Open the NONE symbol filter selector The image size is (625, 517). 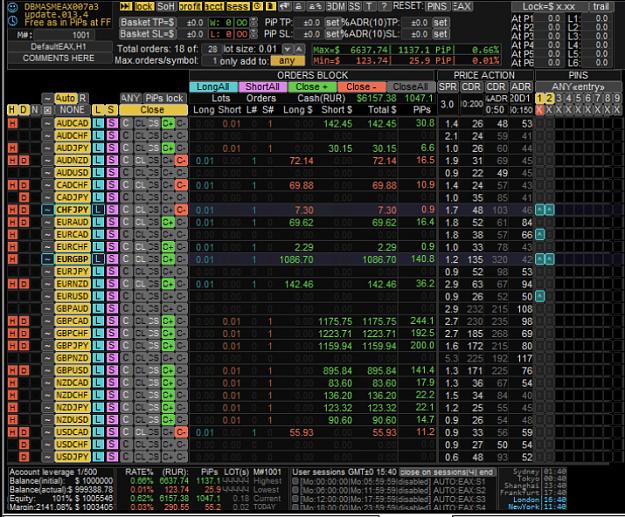pyautogui.click(x=72, y=110)
